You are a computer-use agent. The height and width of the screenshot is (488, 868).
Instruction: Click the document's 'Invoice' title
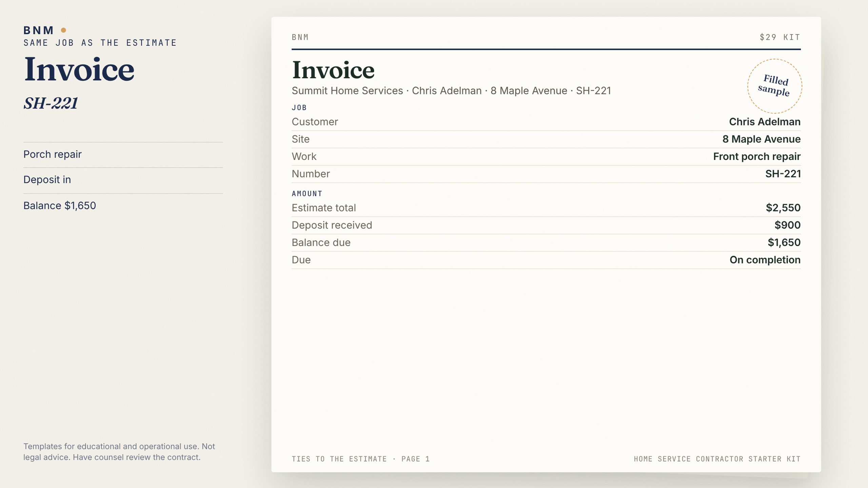pyautogui.click(x=333, y=70)
